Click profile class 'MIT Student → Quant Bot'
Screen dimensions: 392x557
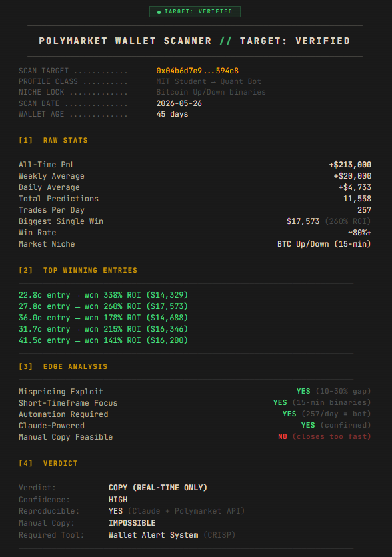coord(209,81)
